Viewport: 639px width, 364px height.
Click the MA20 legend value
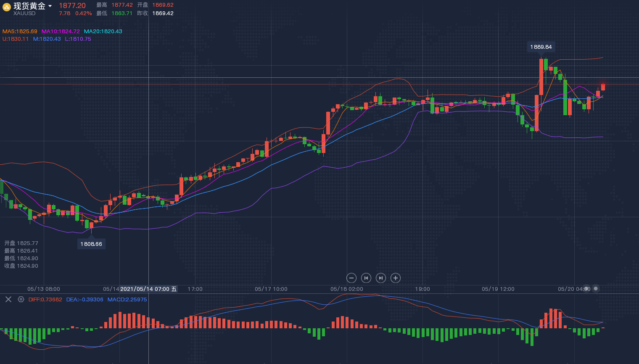pos(103,32)
